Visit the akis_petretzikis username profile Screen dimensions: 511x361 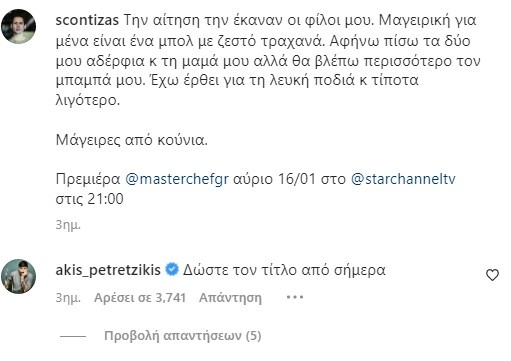pyautogui.click(x=108, y=270)
